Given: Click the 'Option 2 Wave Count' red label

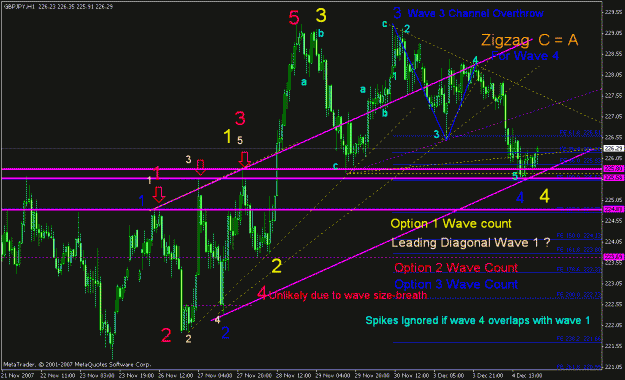Looking at the screenshot, I should coord(456,268).
